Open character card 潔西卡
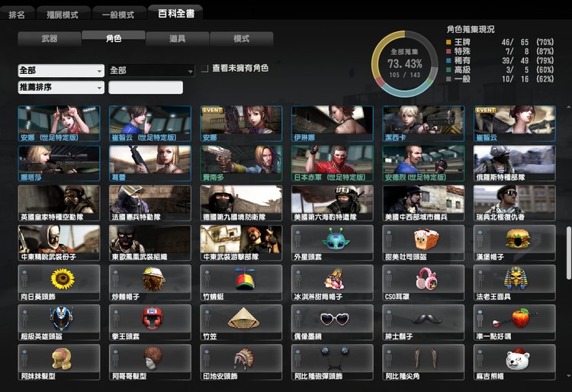 [423, 124]
